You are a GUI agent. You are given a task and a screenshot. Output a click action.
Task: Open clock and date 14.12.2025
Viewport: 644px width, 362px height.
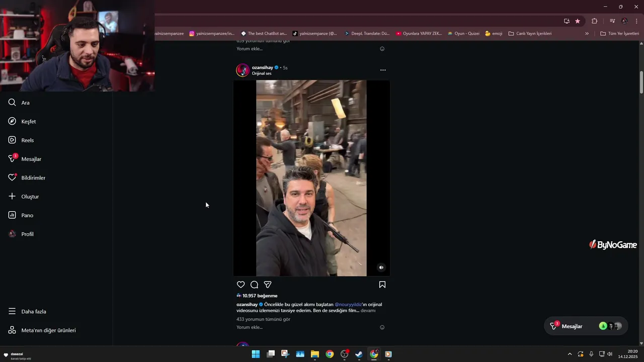628,354
